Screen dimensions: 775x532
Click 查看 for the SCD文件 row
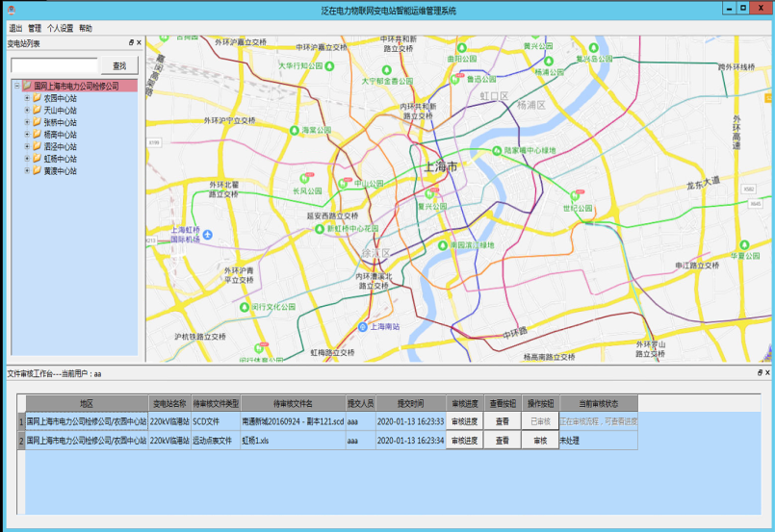click(503, 421)
